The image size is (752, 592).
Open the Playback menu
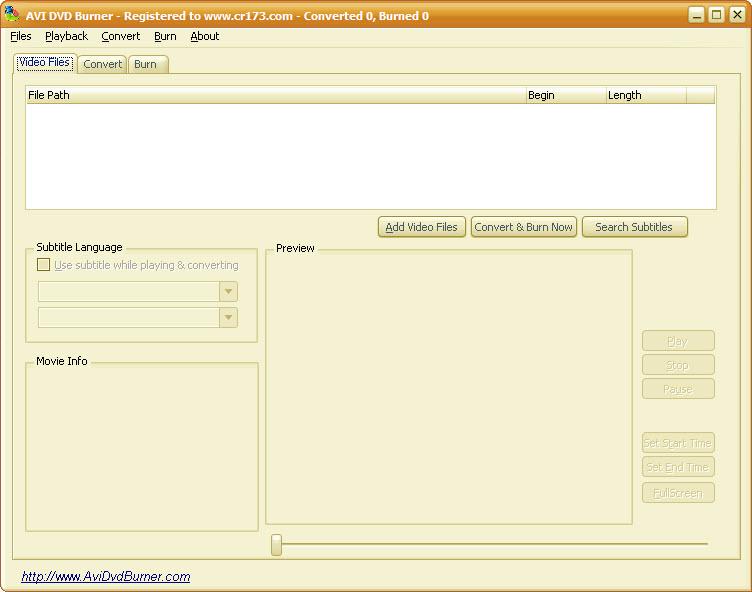coord(66,36)
